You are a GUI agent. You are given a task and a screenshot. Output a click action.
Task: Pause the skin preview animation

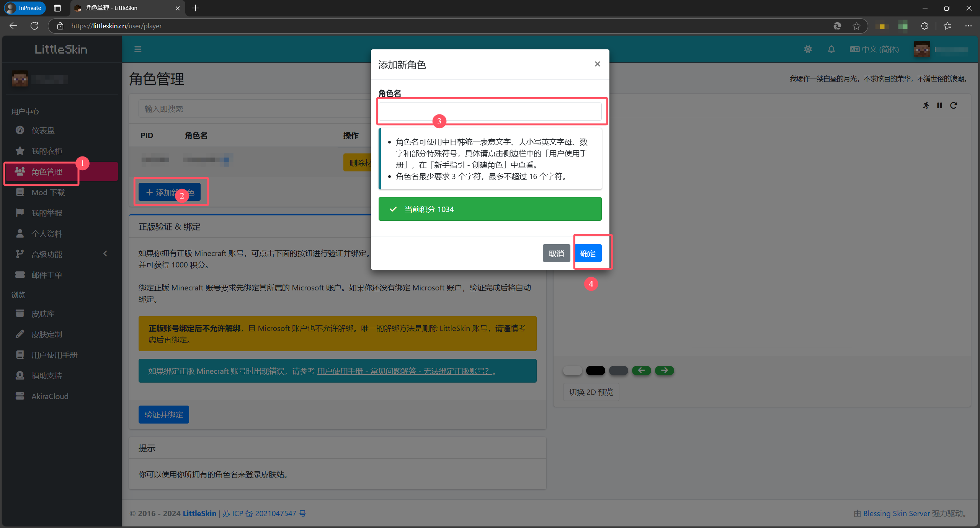[x=940, y=106]
